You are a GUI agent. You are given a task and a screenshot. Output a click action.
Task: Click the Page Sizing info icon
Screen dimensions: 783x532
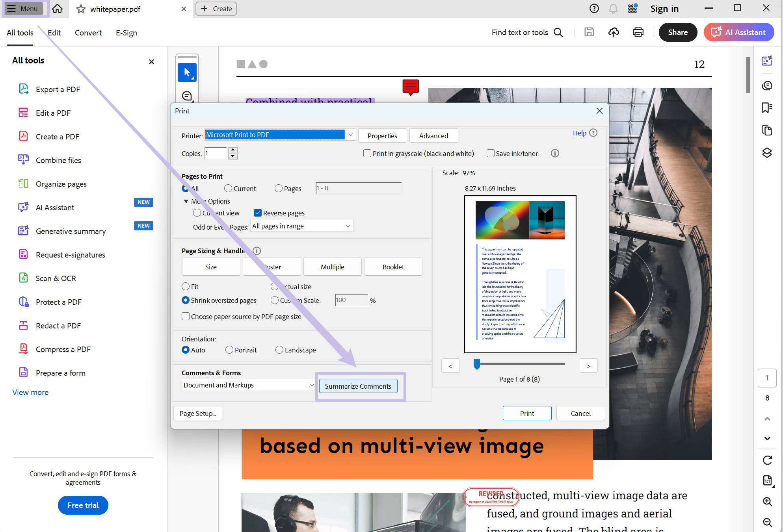tap(257, 251)
